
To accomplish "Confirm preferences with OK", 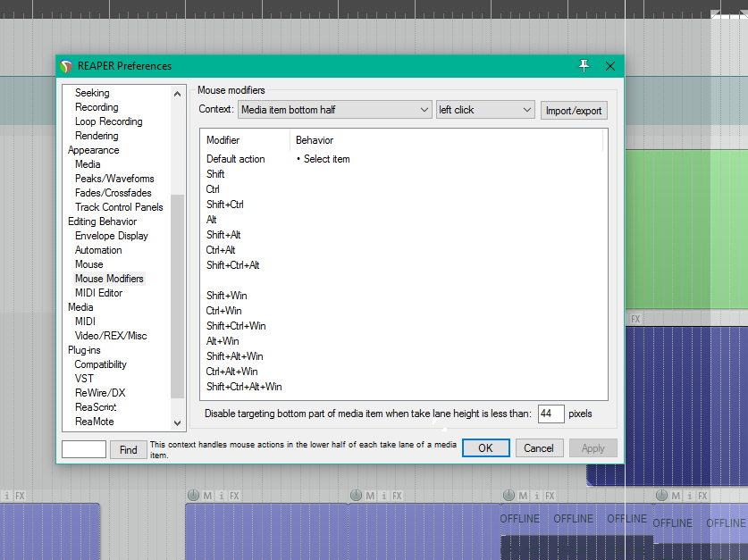I will click(485, 448).
